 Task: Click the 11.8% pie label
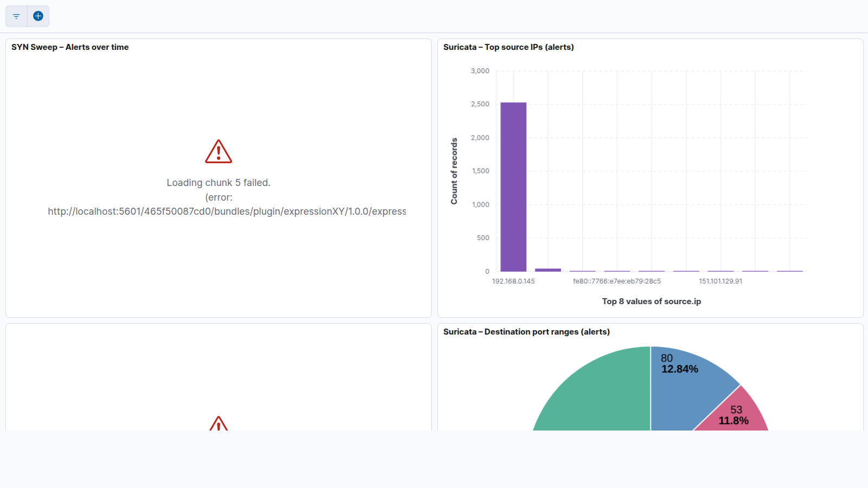(x=733, y=421)
